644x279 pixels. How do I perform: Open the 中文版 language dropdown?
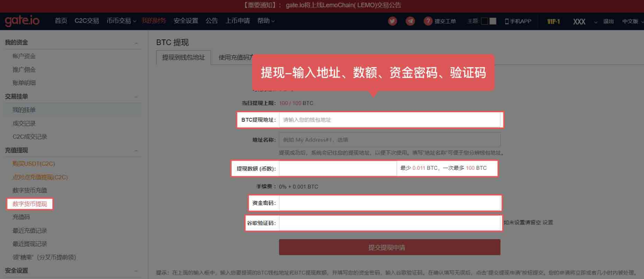[632, 21]
